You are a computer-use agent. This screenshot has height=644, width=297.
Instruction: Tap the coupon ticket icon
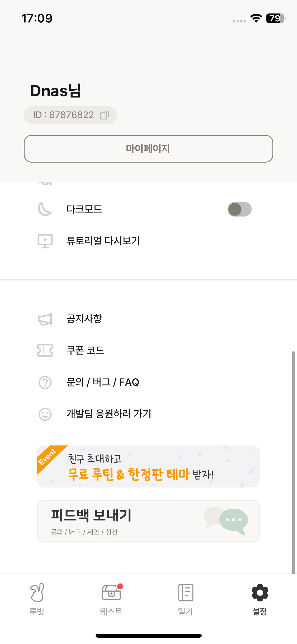[x=45, y=350]
